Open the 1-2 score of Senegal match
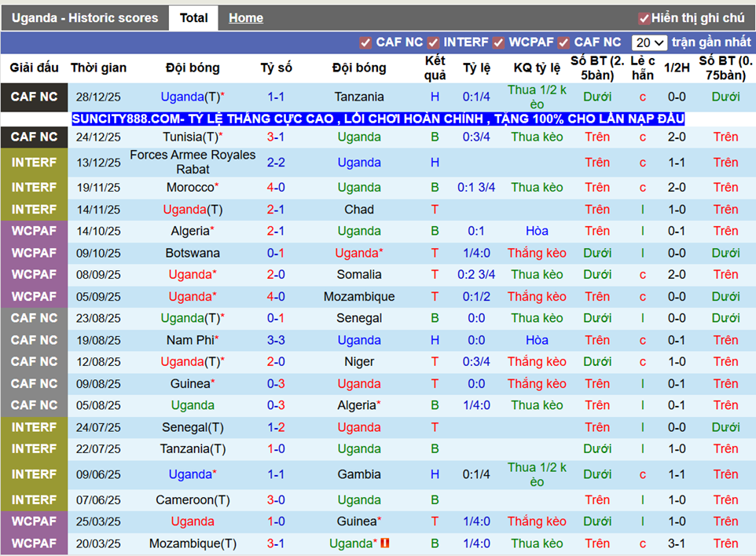The height and width of the screenshot is (556, 756). coord(276,427)
